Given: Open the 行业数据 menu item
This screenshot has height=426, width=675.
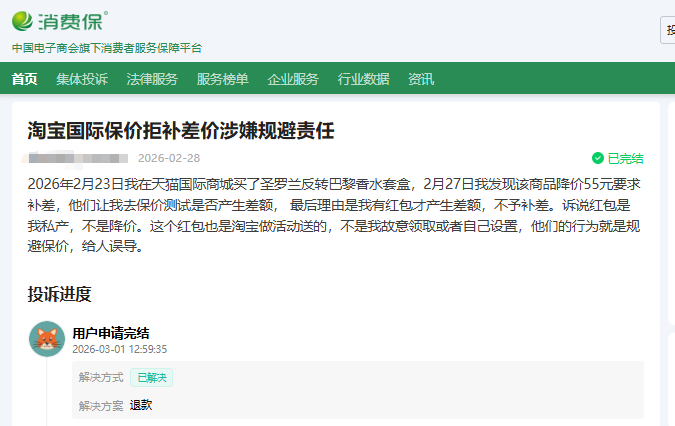Looking at the screenshot, I should point(363,79).
